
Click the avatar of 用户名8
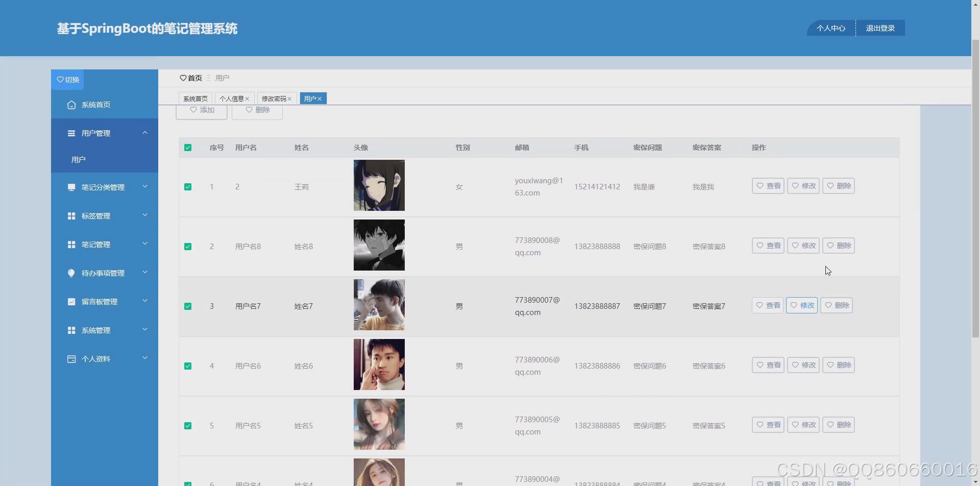coord(379,245)
